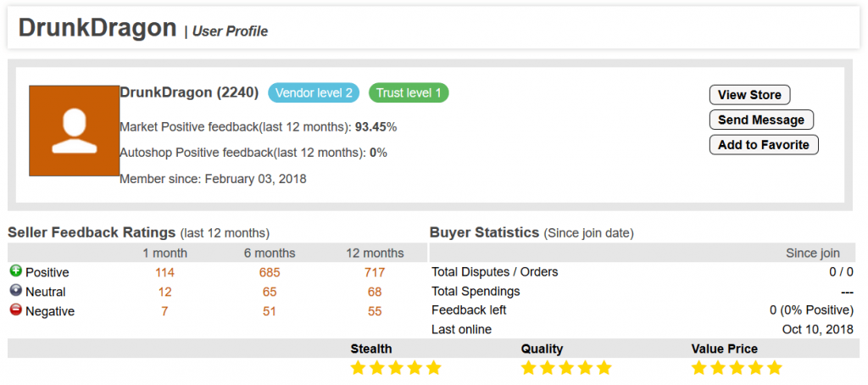Click the green Positive feedback plus icon
This screenshot has height=385, width=868.
15,271
